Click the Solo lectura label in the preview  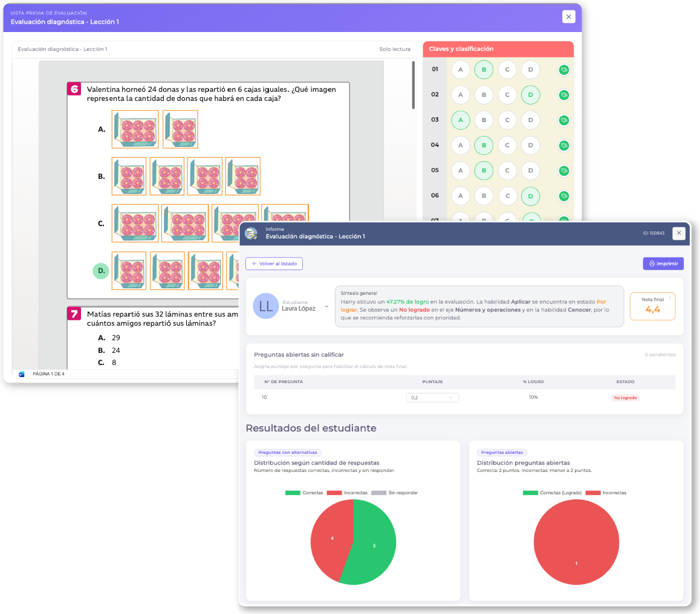(395, 49)
